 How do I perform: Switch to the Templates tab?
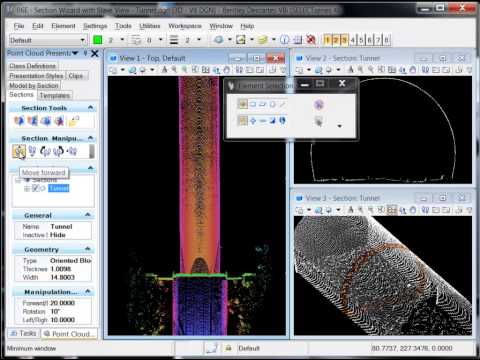[x=55, y=96]
